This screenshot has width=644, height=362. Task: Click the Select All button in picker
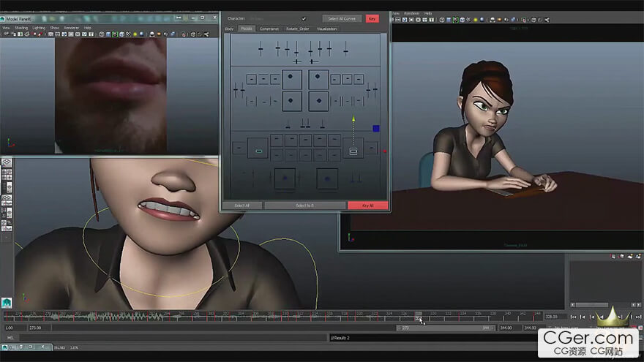[x=242, y=205]
